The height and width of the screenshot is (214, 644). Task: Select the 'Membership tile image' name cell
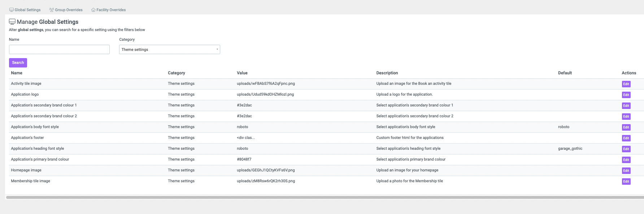(x=30, y=181)
